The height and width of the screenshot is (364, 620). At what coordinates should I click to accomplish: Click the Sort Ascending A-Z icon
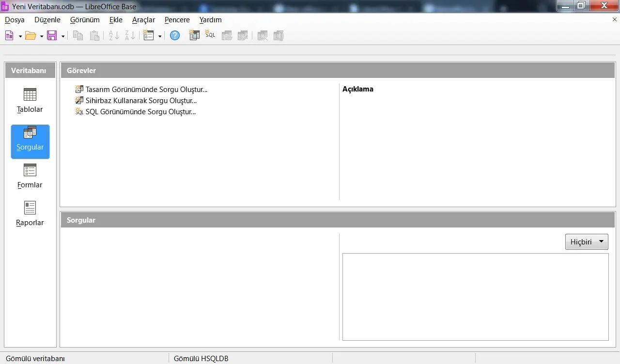click(114, 35)
